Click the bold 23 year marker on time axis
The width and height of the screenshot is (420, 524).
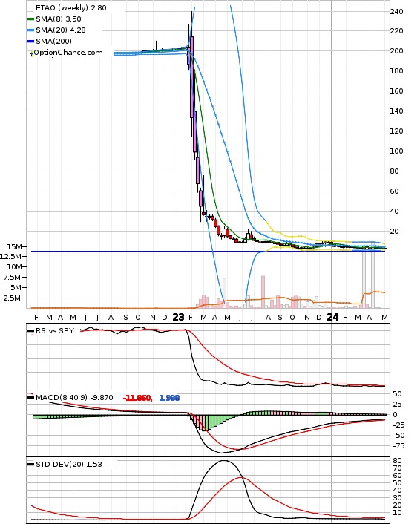[178, 317]
